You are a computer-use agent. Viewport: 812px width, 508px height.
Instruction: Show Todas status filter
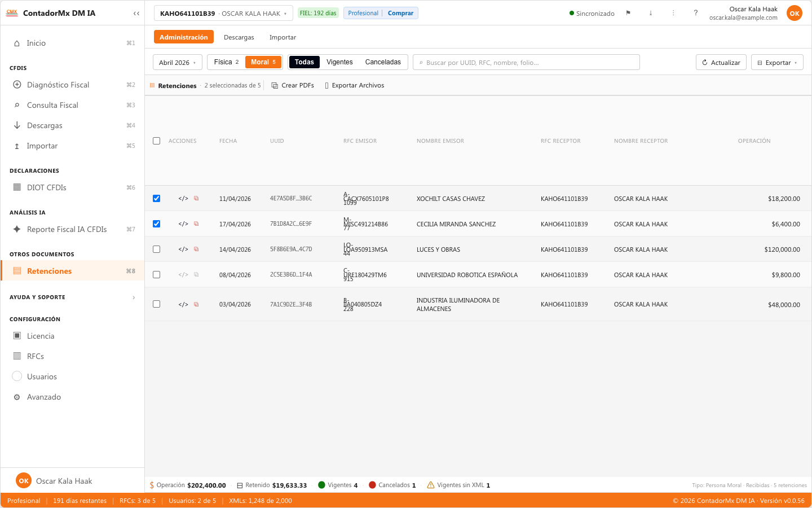pos(304,62)
